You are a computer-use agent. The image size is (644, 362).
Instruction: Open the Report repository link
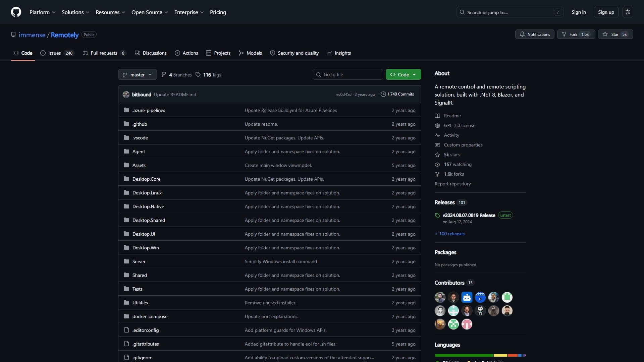click(452, 184)
